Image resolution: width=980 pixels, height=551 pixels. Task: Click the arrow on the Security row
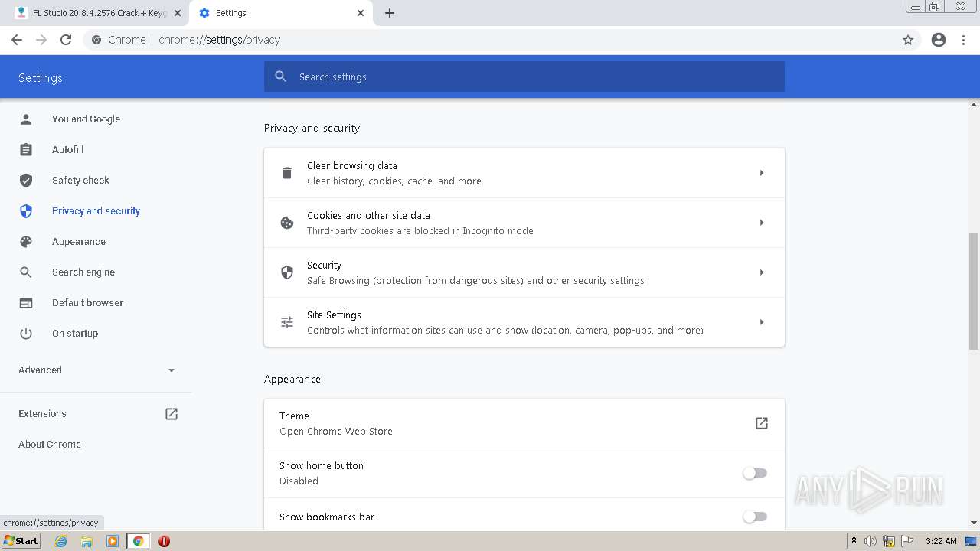coord(762,272)
